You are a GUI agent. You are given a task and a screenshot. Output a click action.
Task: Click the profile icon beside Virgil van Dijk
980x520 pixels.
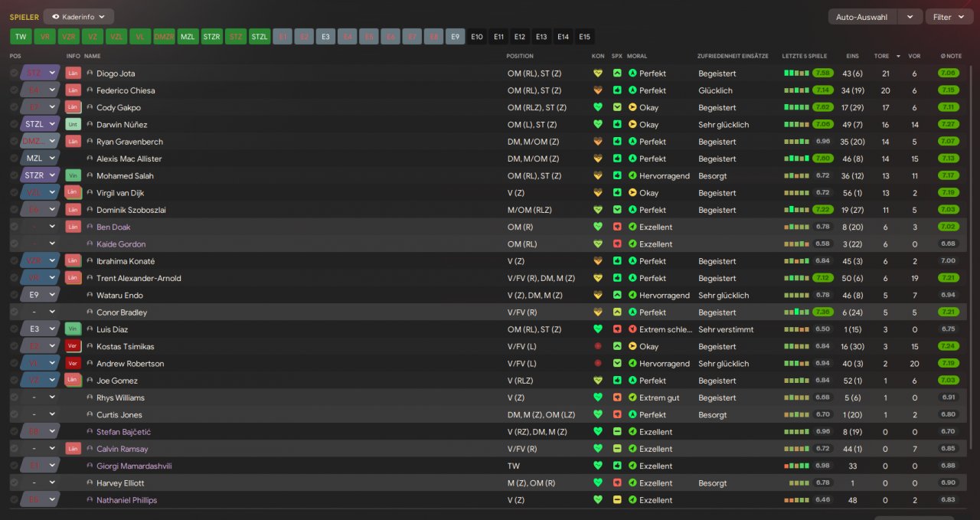click(x=90, y=193)
